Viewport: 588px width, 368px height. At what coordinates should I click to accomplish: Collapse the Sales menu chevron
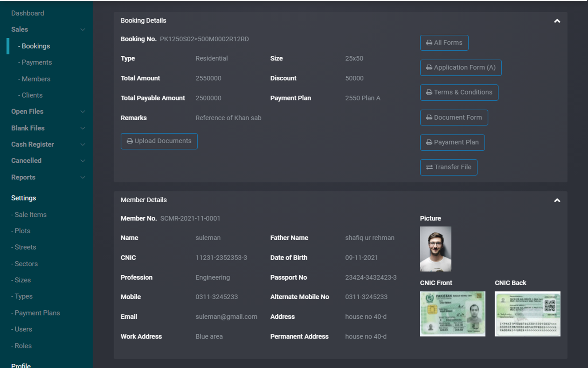[x=83, y=29]
